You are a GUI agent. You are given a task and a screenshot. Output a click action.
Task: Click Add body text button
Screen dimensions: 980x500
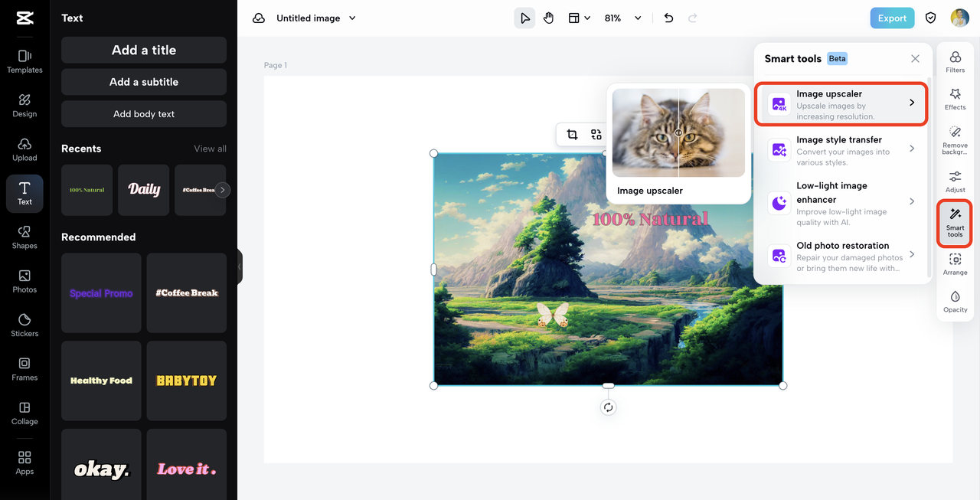144,114
